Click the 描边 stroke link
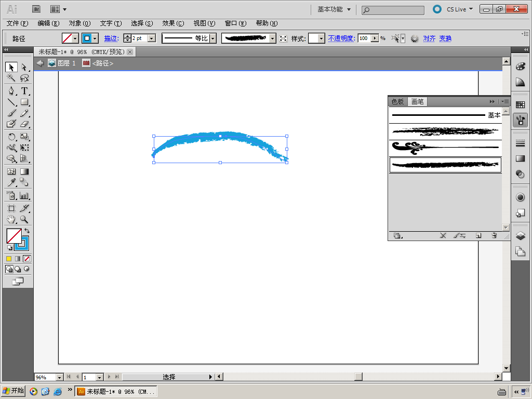Image resolution: width=532 pixels, height=399 pixels. 111,38
